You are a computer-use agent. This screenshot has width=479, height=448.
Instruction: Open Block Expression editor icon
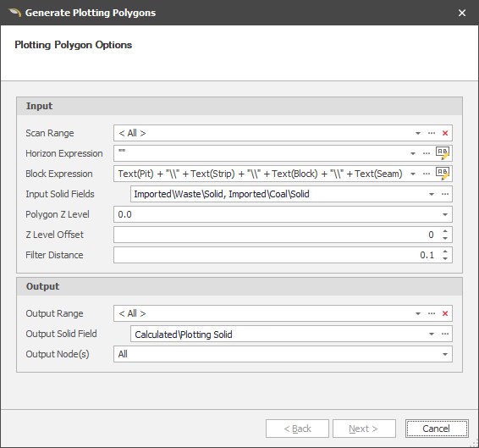[443, 174]
